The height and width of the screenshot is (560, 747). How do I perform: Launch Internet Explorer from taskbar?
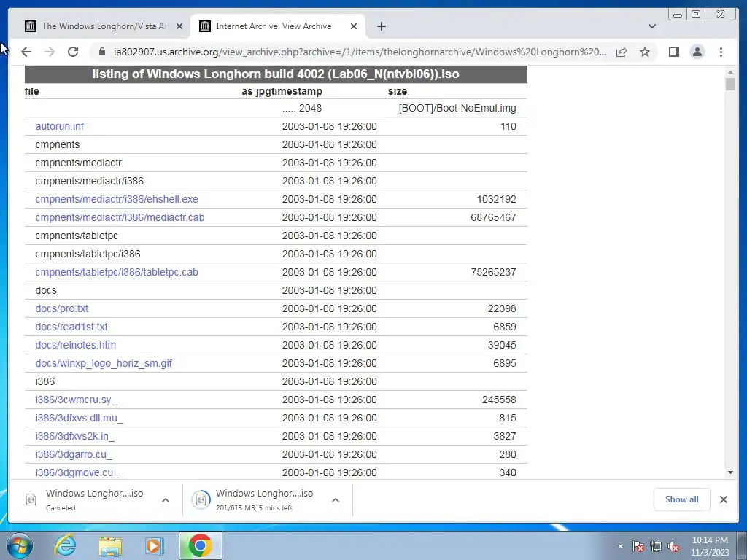click(65, 545)
